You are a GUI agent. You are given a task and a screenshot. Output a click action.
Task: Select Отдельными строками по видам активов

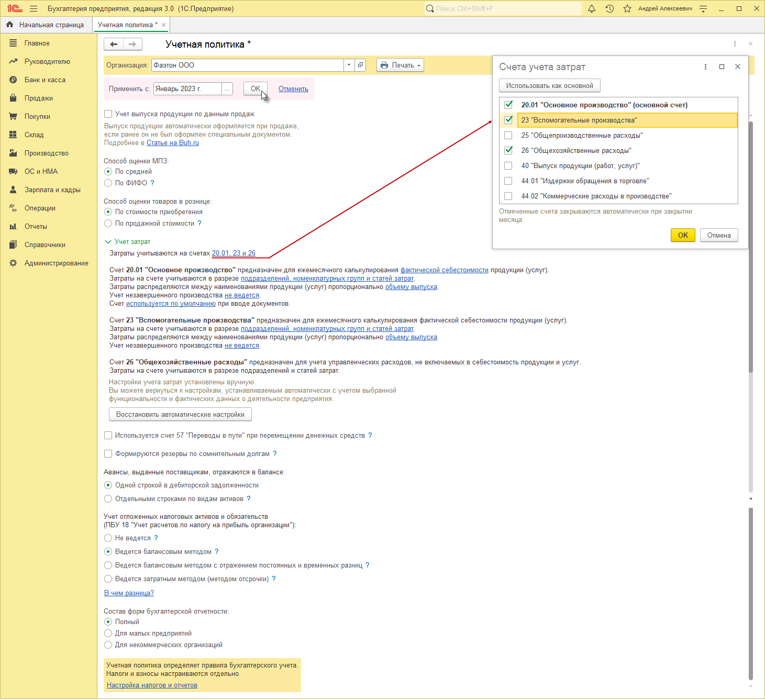pyautogui.click(x=108, y=498)
